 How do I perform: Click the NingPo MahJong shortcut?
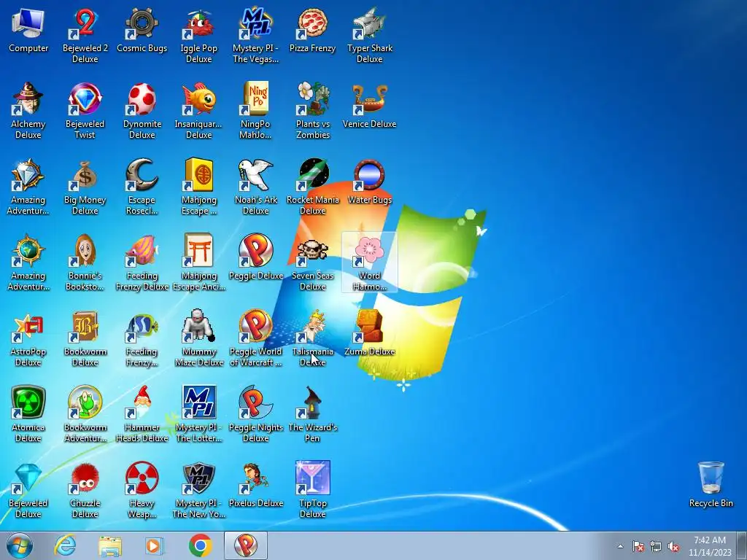255,111
